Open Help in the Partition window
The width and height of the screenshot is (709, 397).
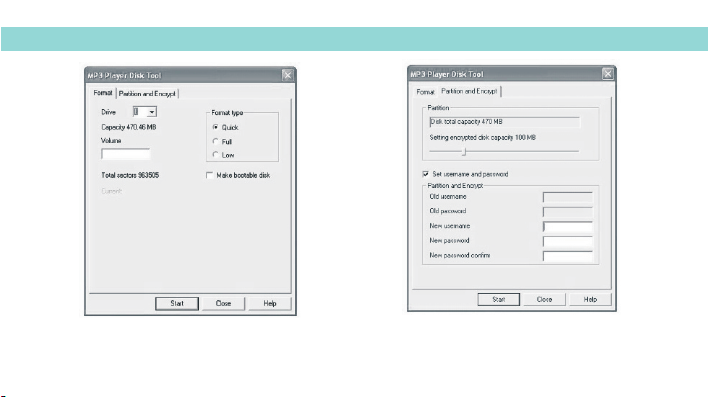pyautogui.click(x=590, y=299)
